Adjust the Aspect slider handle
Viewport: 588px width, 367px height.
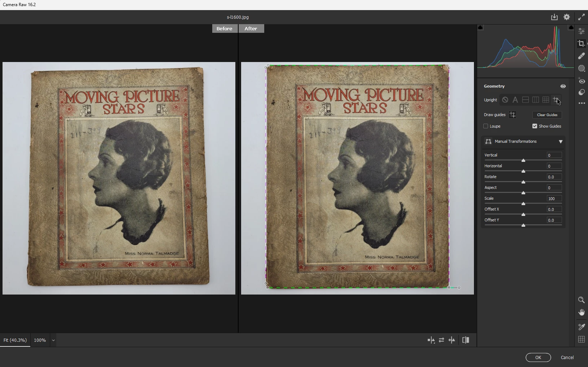click(523, 193)
